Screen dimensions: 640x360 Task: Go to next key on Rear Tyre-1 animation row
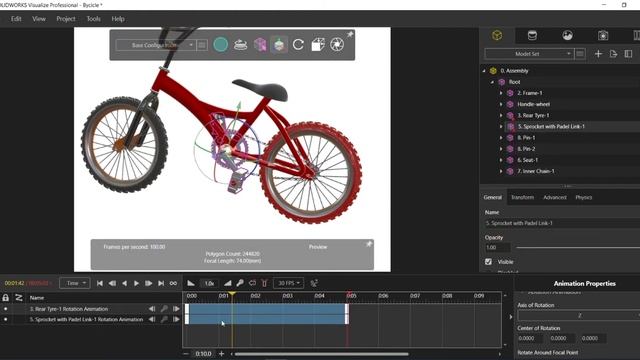176,309
